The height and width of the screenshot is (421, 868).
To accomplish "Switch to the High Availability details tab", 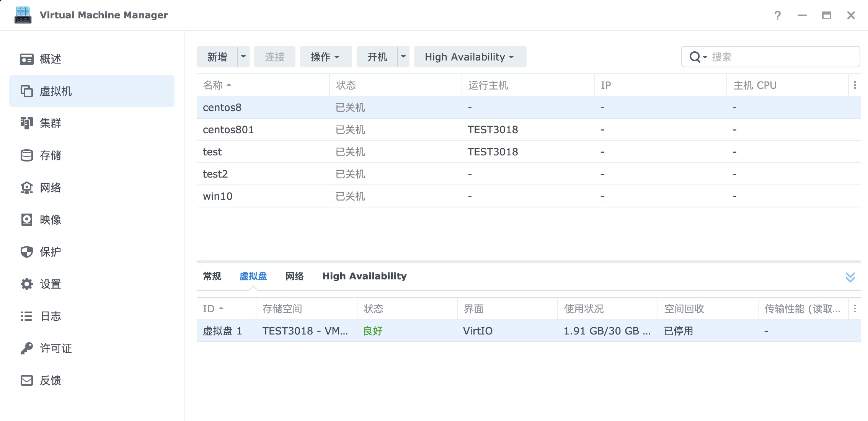I will pos(364,276).
